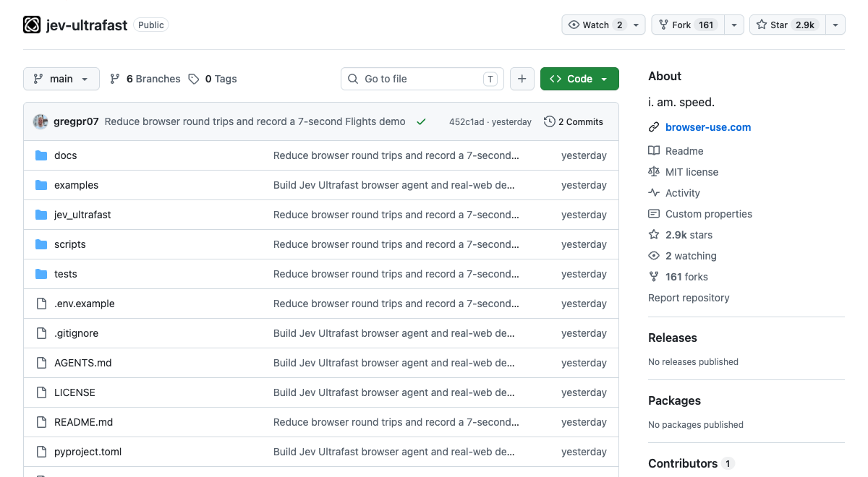Click the LICENSE file icon
The width and height of the screenshot is (868, 477).
[41, 392]
